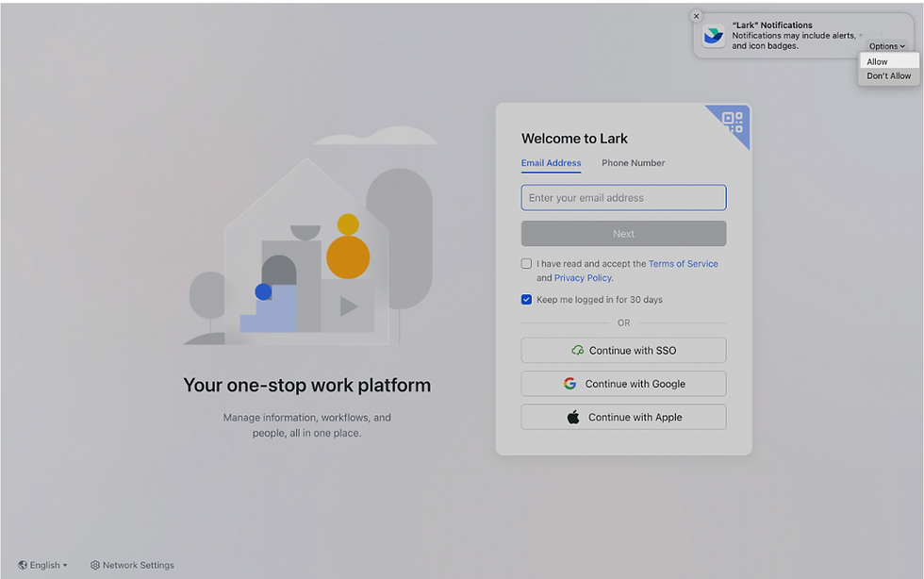
Task: Click the Google logo icon
Action: point(569,383)
